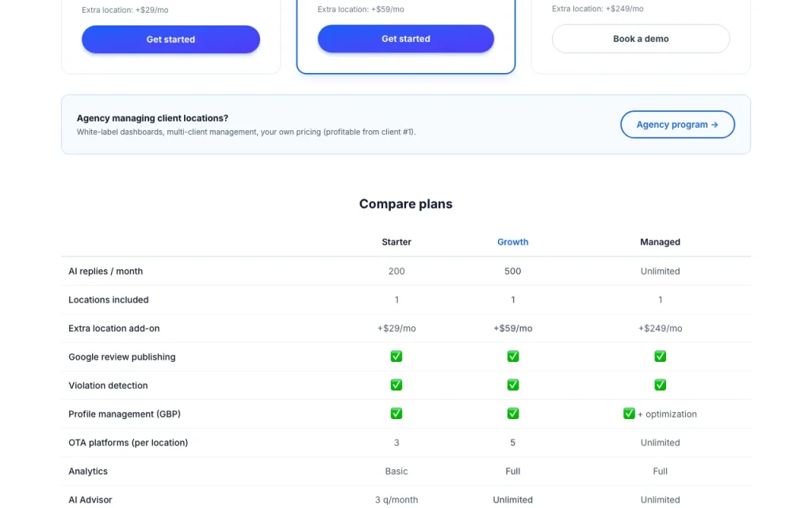Select the Growth column header
This screenshot has width=812, height=508.
point(513,242)
